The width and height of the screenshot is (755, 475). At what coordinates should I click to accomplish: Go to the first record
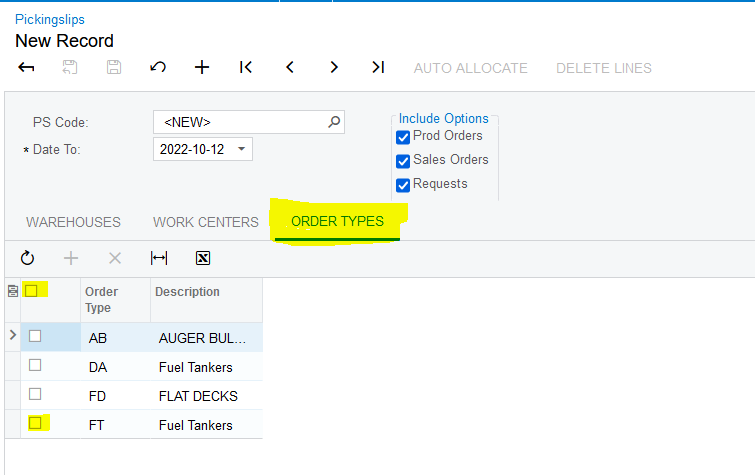coord(246,67)
